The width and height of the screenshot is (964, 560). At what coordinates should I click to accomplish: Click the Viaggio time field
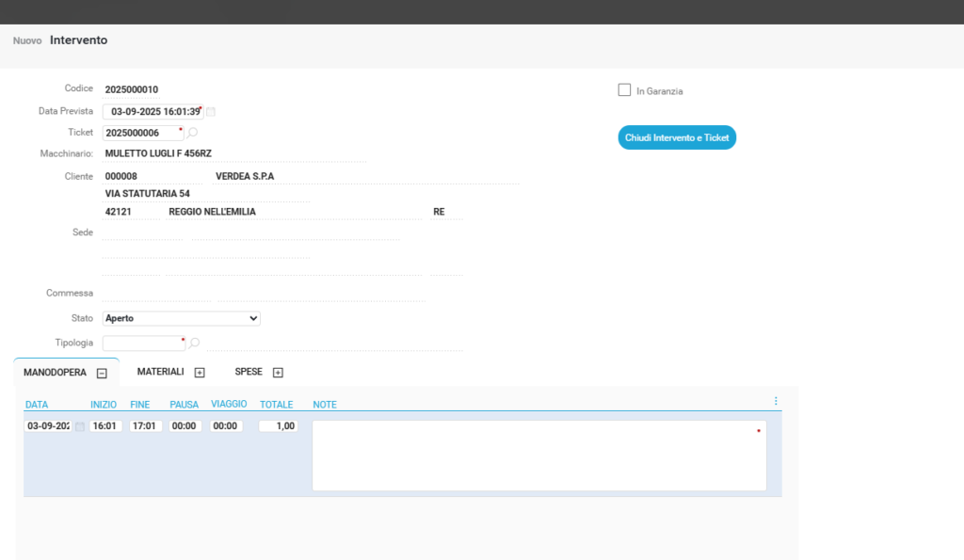click(226, 426)
